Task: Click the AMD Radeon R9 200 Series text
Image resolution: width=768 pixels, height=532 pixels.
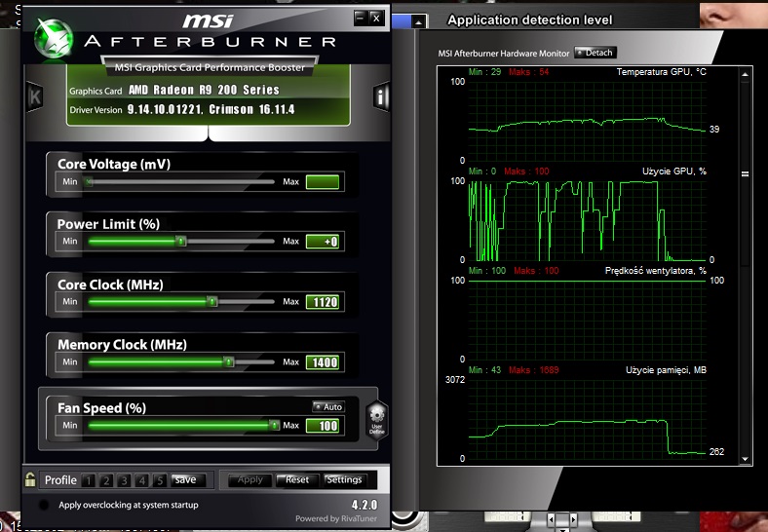Action: click(x=204, y=91)
